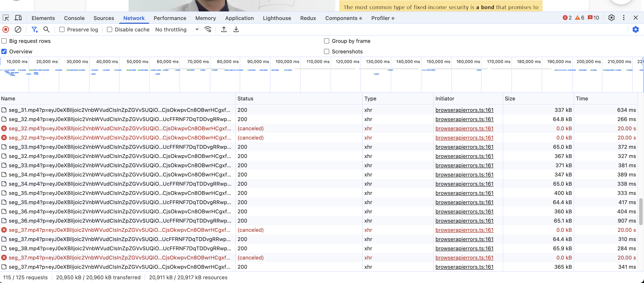Stop recording network log
The width and height of the screenshot is (644, 283).
tap(6, 29)
